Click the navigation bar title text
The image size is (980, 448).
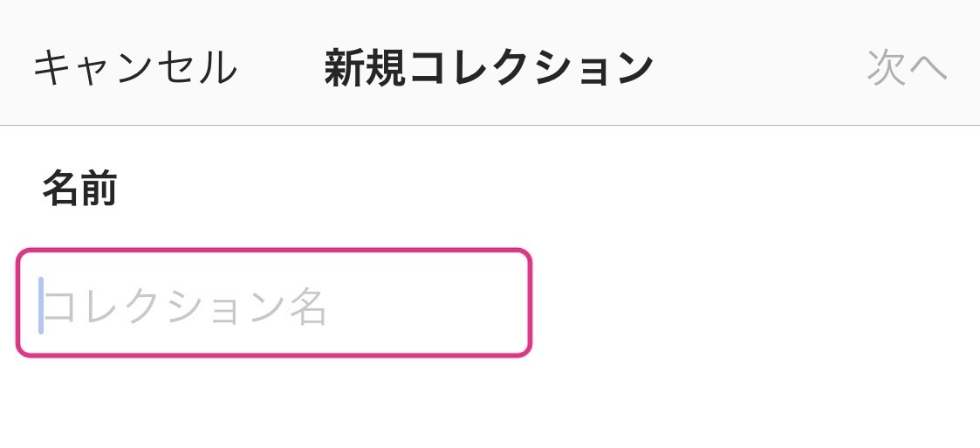489,68
